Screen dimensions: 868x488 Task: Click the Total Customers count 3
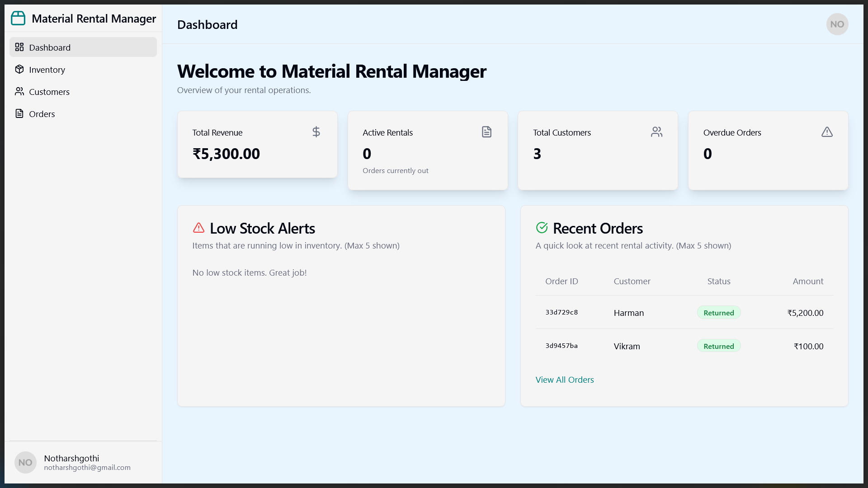[x=537, y=154]
